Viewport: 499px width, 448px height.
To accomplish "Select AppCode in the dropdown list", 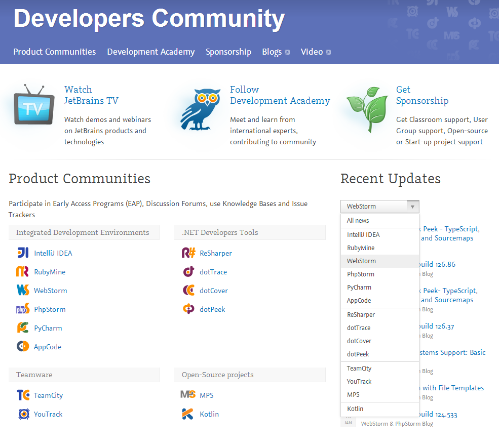I will (379, 301).
